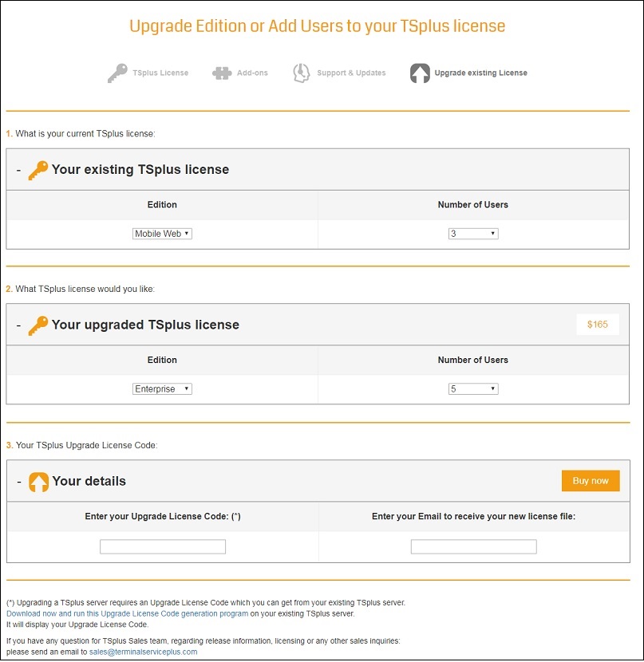Image resolution: width=644 pixels, height=662 pixels.
Task: Click the key icon beside TSplus License
Action: (117, 73)
